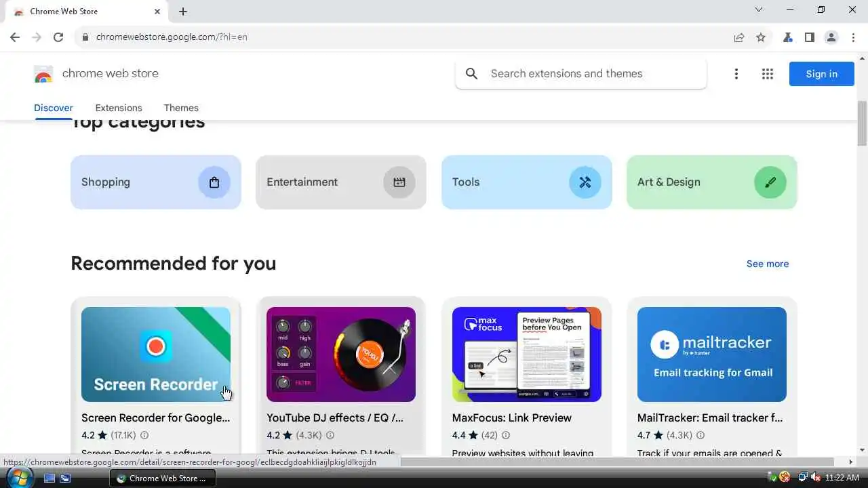Click the Screen Recorder thumbnail image
Screen dimensions: 868x488
click(156, 354)
